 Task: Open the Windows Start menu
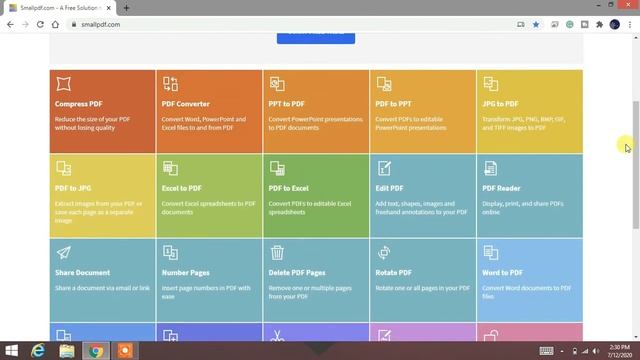(11, 351)
